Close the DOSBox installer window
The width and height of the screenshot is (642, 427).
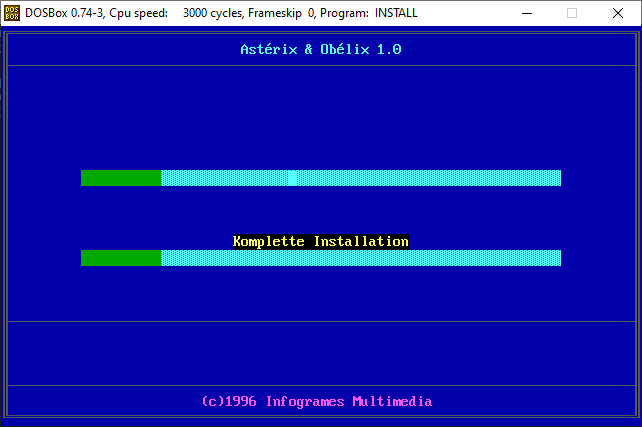[618, 13]
